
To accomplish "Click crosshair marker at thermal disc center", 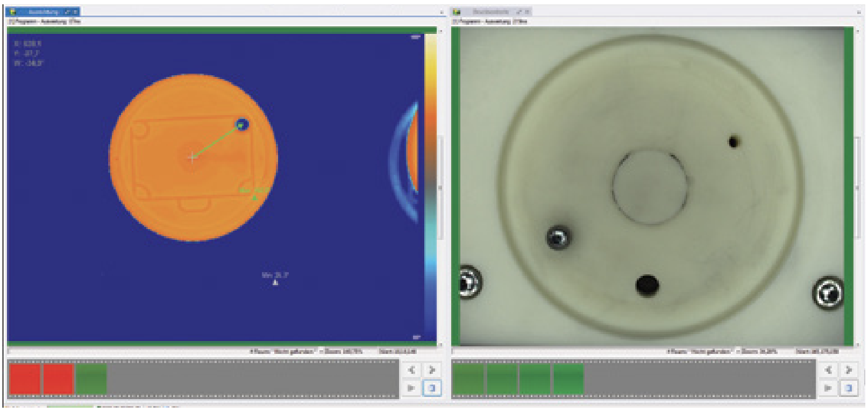I will [193, 157].
